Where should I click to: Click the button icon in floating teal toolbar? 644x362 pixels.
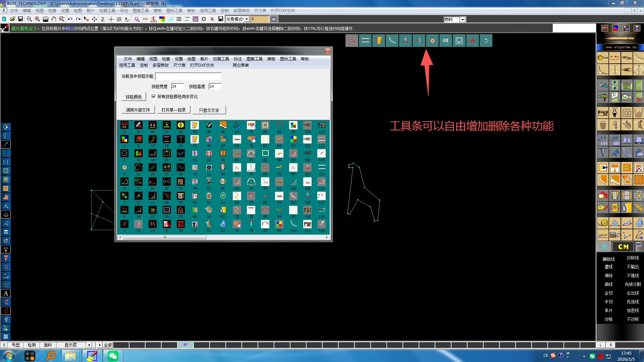click(432, 41)
